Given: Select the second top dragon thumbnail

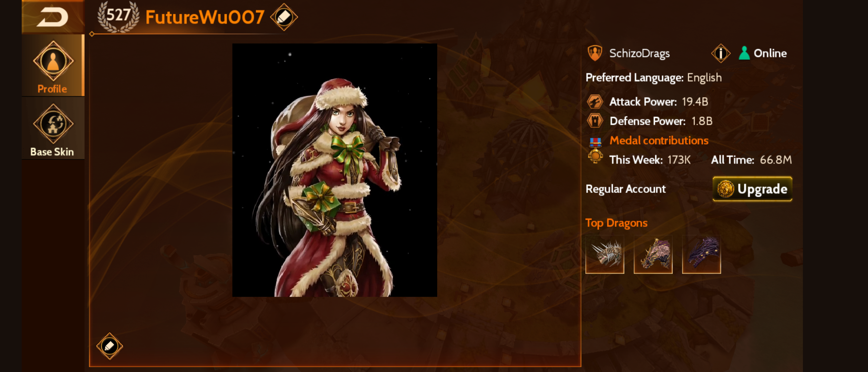Looking at the screenshot, I should (x=653, y=254).
